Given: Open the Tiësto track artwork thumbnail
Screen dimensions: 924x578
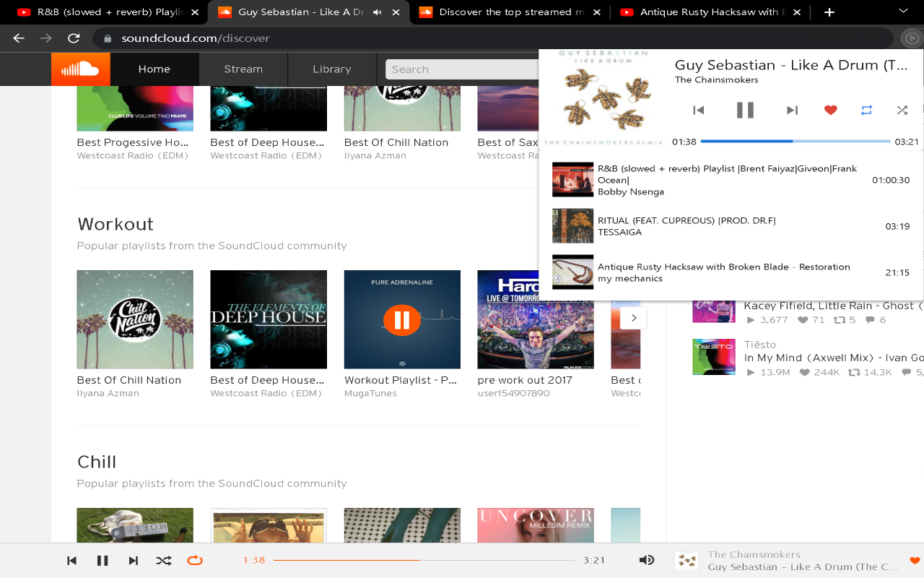Looking at the screenshot, I should [714, 357].
